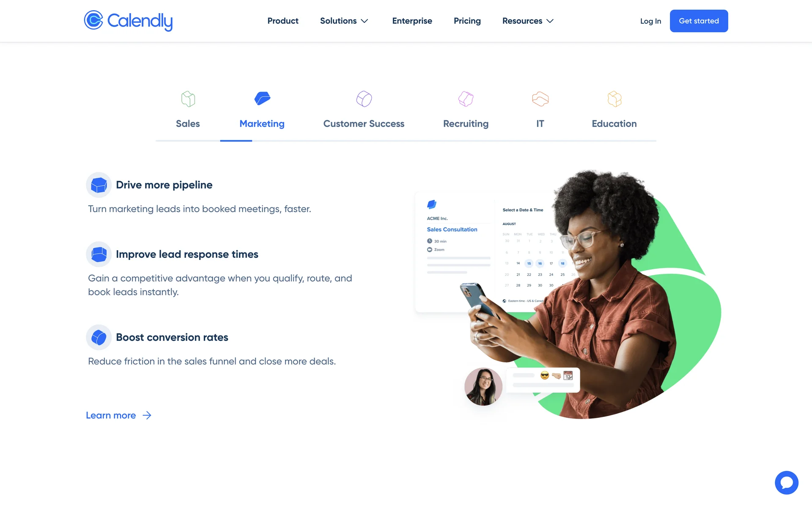Switch to the Marketing tab
This screenshot has height=508, width=812.
262,124
